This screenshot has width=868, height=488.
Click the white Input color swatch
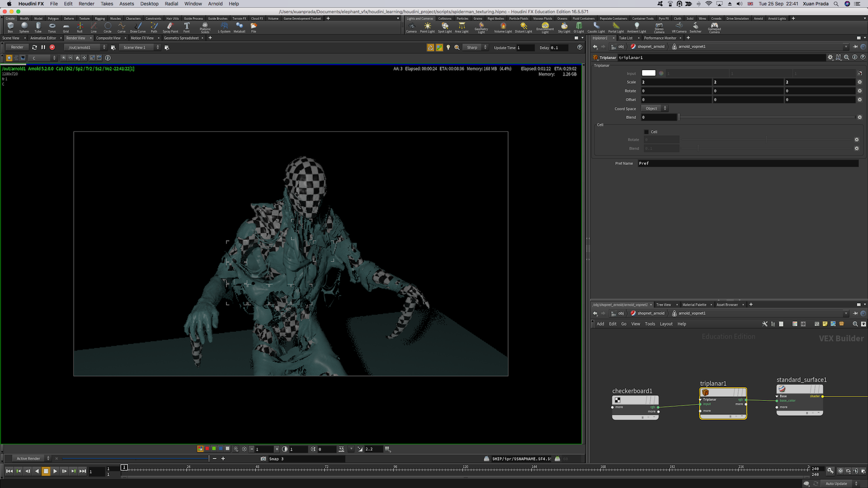(648, 73)
